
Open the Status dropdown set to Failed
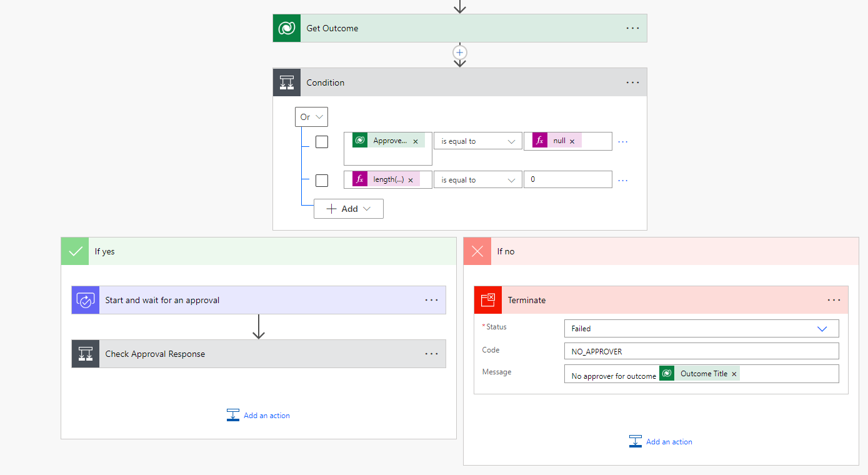(701, 328)
